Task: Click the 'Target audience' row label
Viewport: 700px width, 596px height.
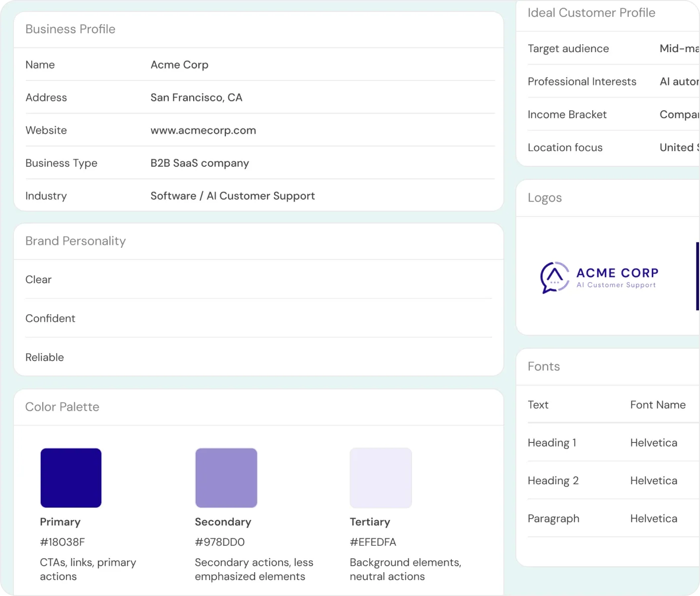Action: point(568,49)
